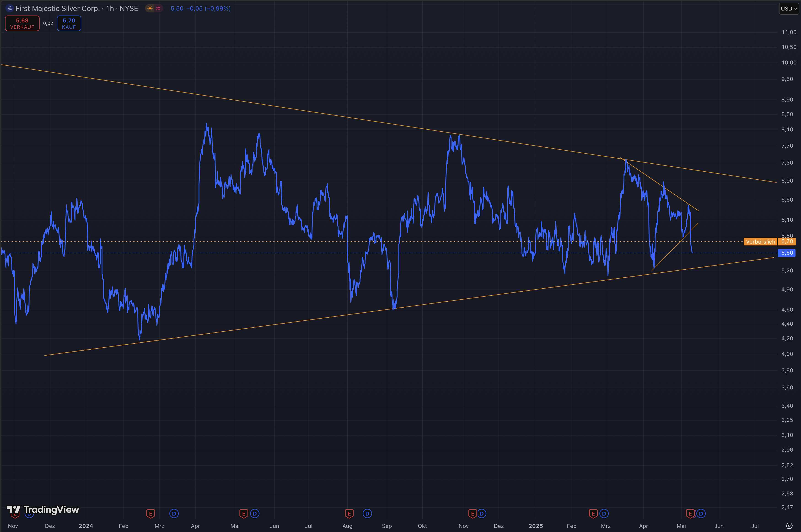Click the First Majestic Silver logo icon

[x=10, y=8]
